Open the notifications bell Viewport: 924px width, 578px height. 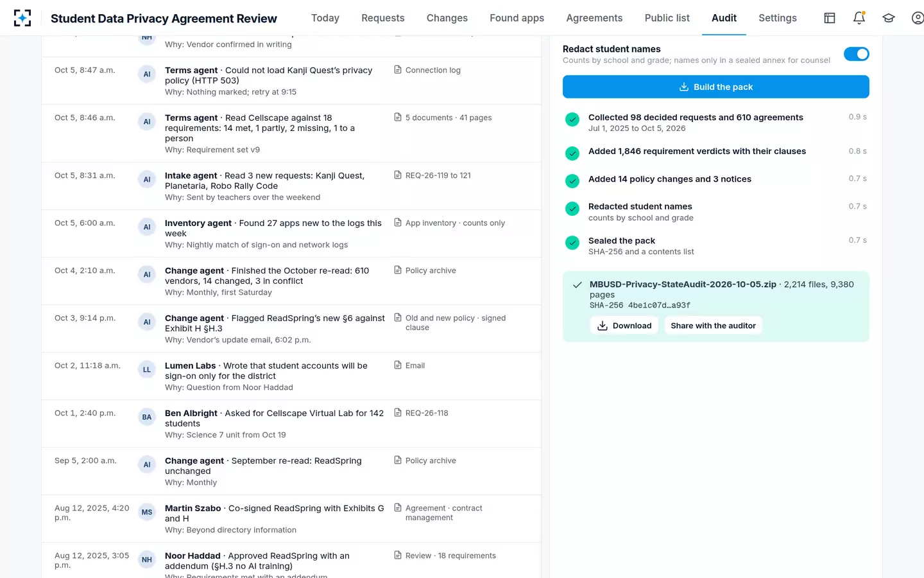[x=859, y=18]
